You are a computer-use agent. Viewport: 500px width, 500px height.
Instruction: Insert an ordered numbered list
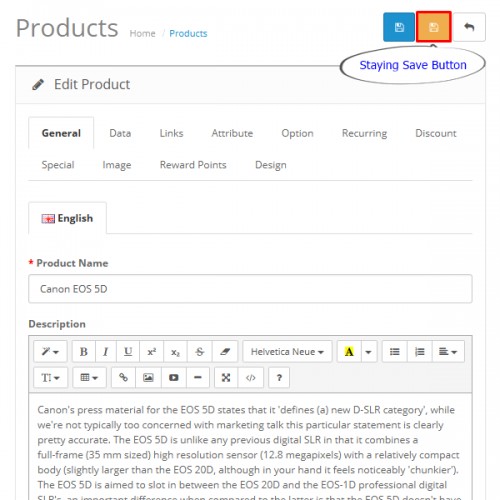pyautogui.click(x=420, y=351)
